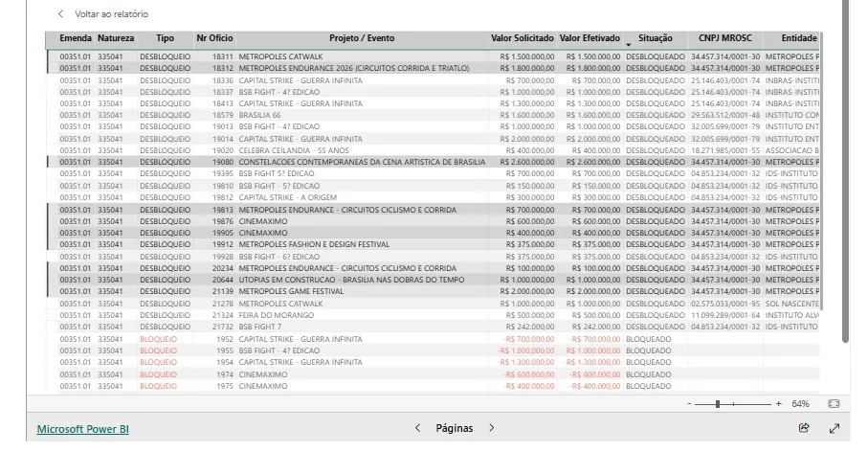868x452 pixels.
Task: Click the zoom slider handle
Action: point(718,404)
